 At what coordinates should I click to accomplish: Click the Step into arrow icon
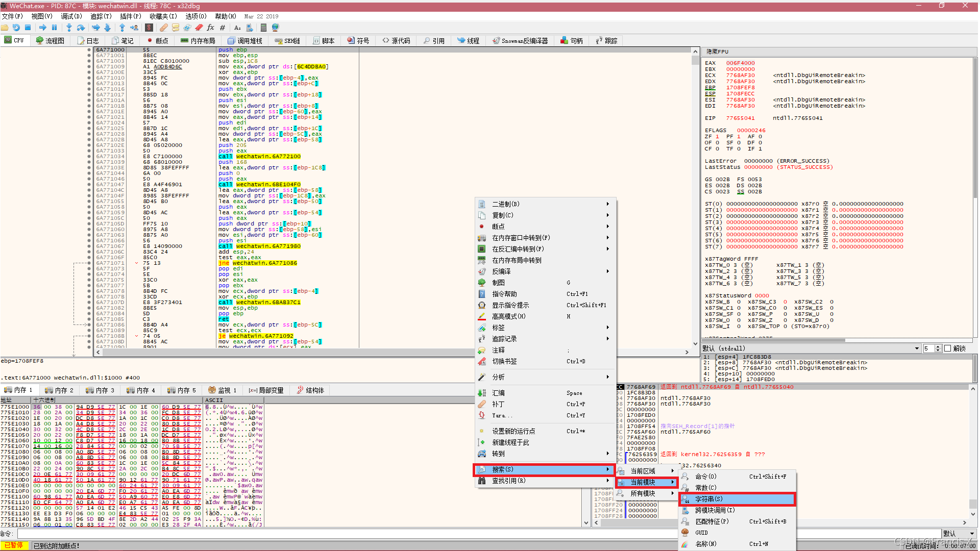69,28
